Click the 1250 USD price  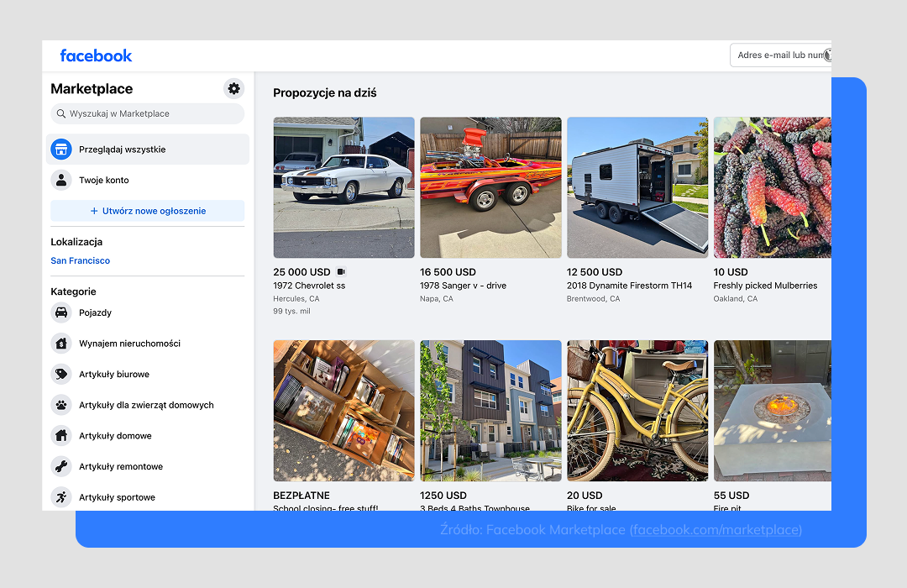(443, 496)
